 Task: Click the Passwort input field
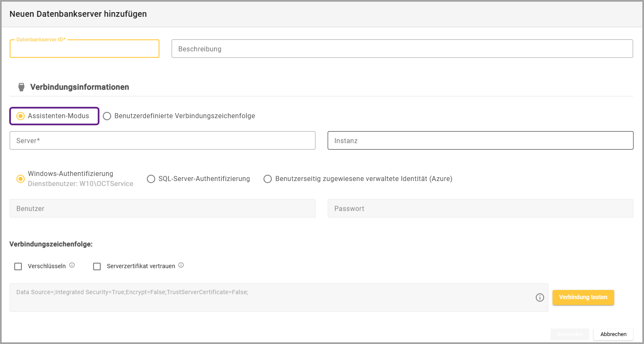point(480,209)
